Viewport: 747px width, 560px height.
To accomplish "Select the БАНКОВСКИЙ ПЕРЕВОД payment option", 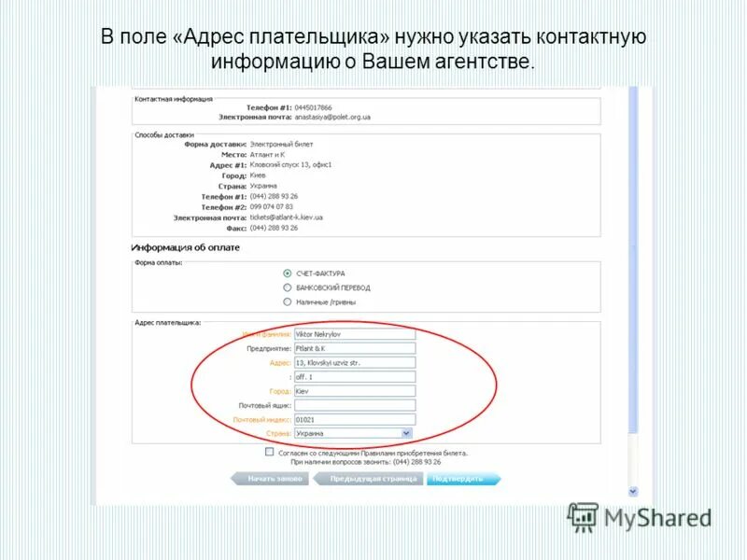I will (x=287, y=286).
